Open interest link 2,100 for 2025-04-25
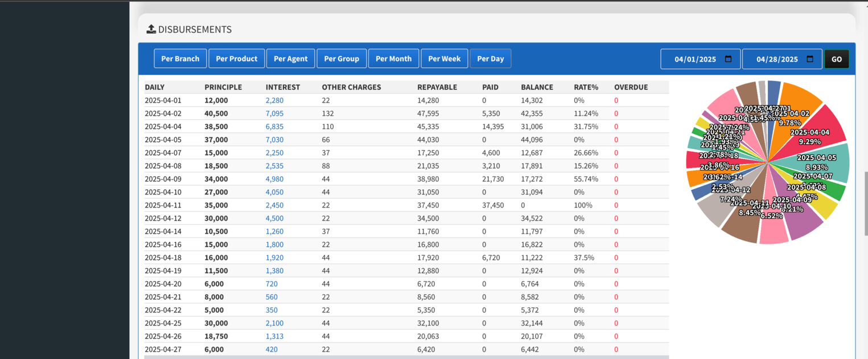 click(x=274, y=323)
